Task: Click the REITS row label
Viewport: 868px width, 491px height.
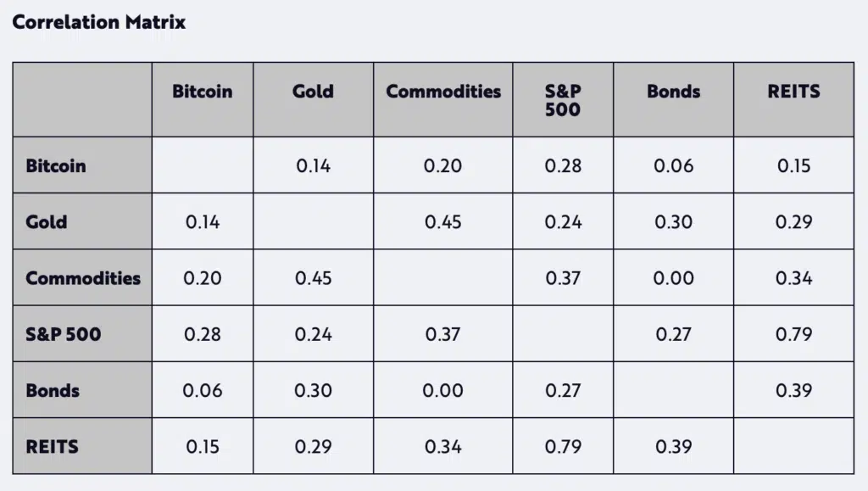Action: click(x=52, y=446)
